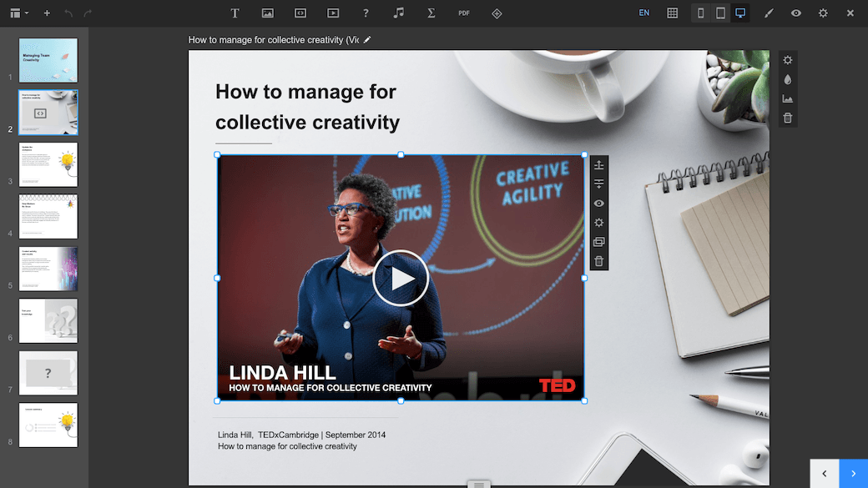
Task: Insert a video block
Action: [333, 13]
